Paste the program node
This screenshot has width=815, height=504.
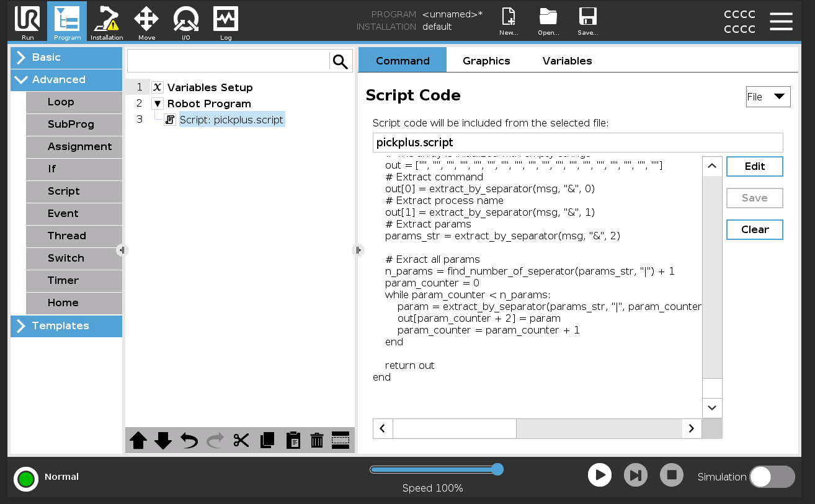293,441
